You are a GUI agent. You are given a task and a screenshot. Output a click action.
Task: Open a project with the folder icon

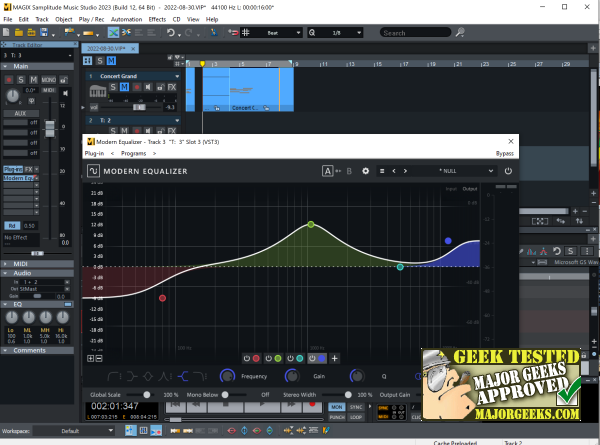pyautogui.click(x=19, y=33)
